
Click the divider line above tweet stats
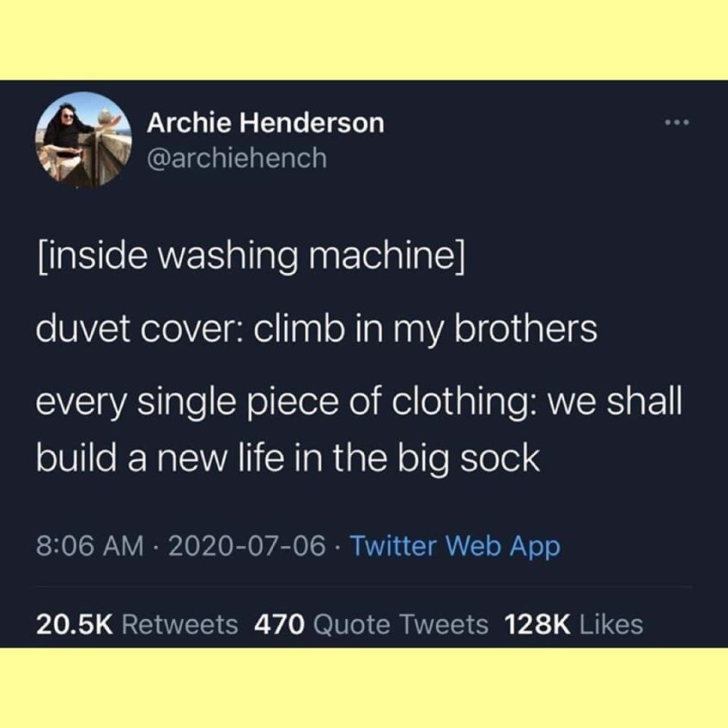click(364, 587)
